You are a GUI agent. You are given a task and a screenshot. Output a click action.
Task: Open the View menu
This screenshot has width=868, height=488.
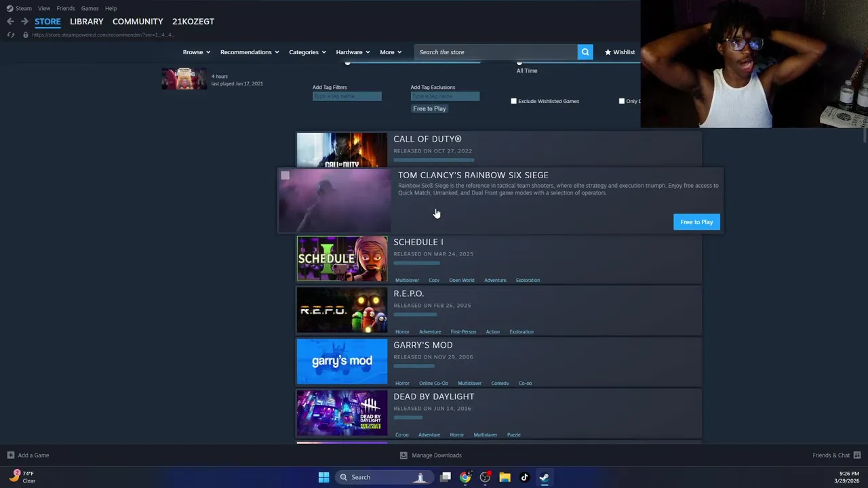[44, 8]
